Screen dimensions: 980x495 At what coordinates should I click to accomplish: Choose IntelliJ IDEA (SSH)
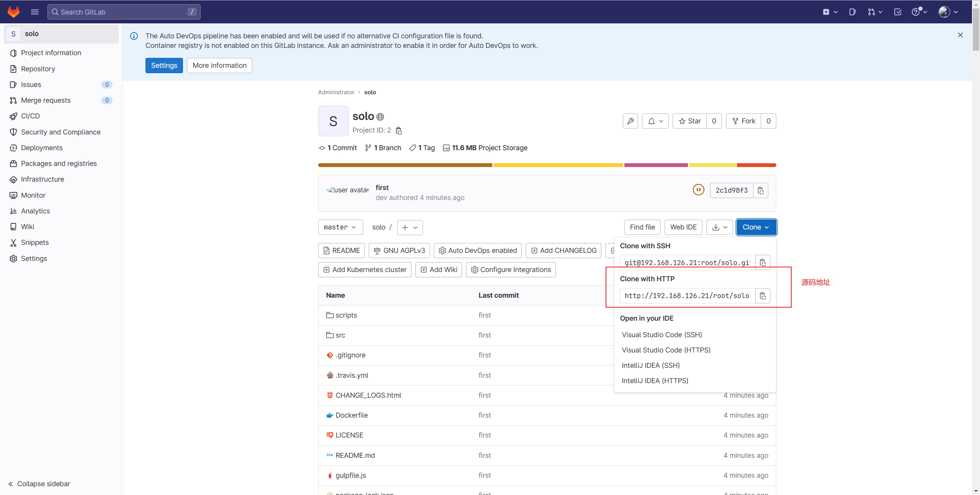[651, 366]
